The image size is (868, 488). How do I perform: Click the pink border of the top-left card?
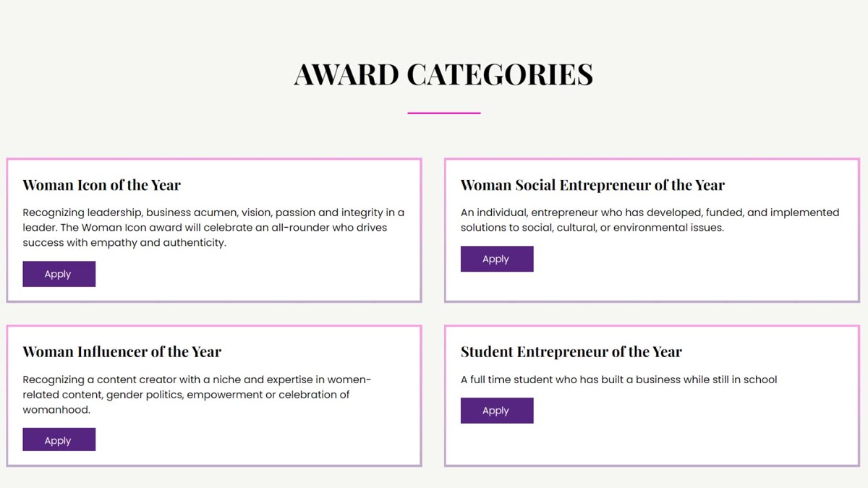(x=214, y=159)
